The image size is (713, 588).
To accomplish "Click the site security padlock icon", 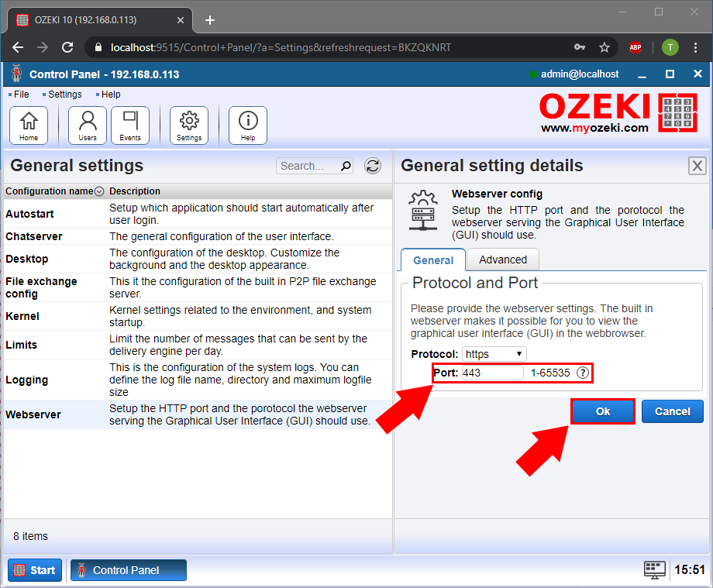I will coord(98,47).
